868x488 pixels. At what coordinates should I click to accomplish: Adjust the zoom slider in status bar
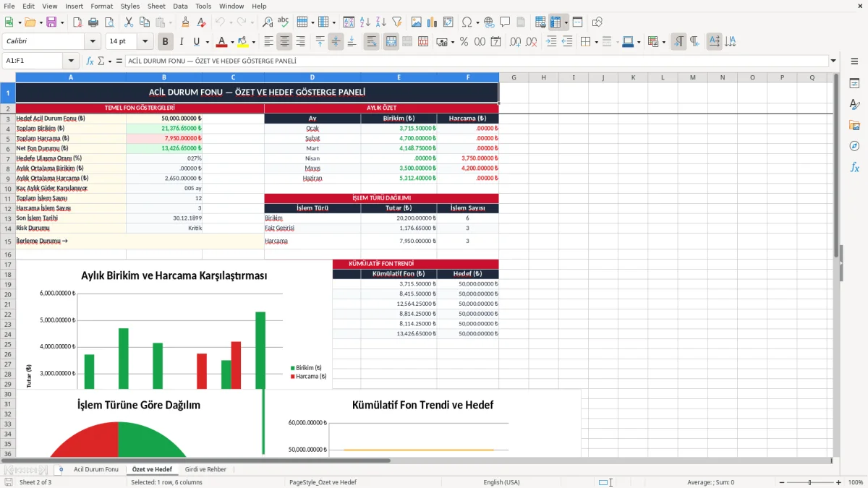pos(810,482)
